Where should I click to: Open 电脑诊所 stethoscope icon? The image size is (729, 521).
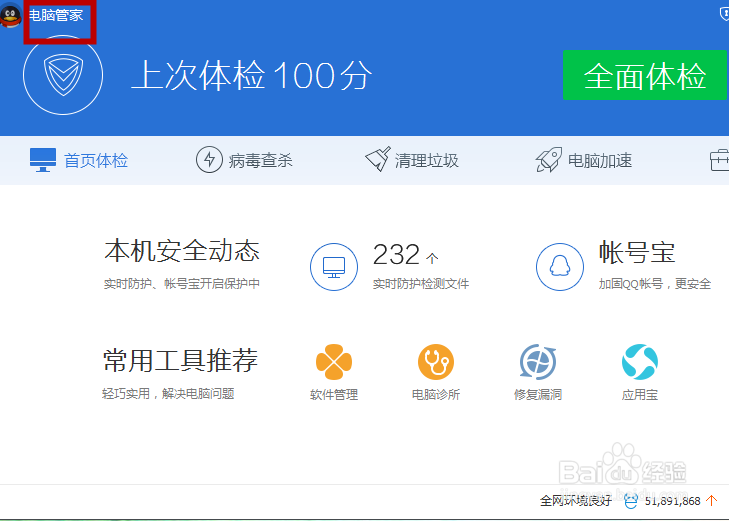[436, 362]
